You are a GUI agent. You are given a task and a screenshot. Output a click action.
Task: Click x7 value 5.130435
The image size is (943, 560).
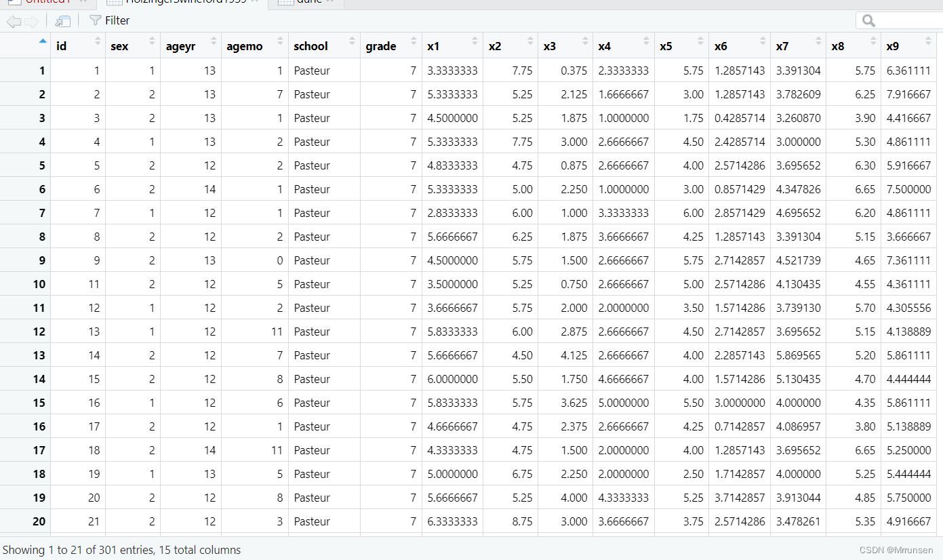tap(799, 379)
